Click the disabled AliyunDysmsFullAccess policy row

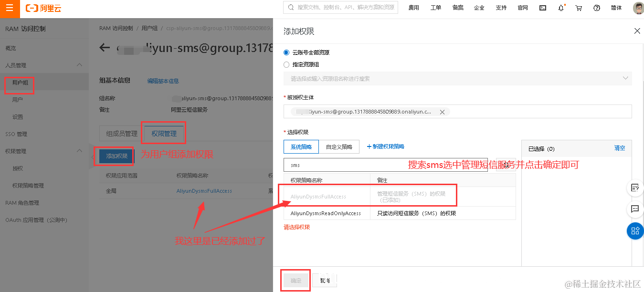400,197
